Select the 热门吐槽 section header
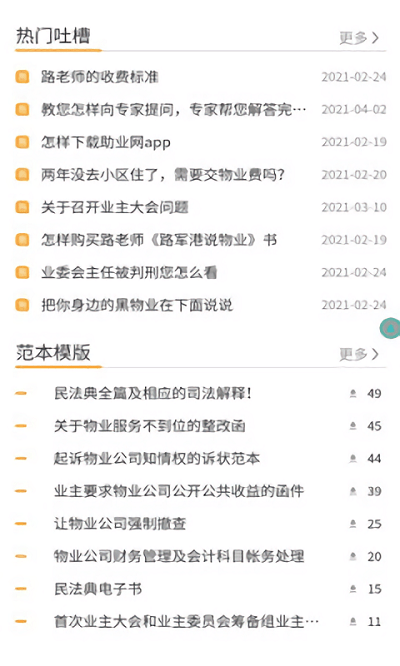Screen dimensions: 400x666 pyautogui.click(x=53, y=36)
